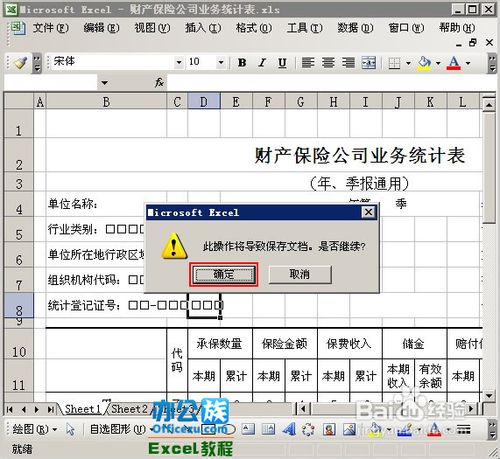
Task: Open the 数据 (Data) menu
Action: (x=355, y=28)
